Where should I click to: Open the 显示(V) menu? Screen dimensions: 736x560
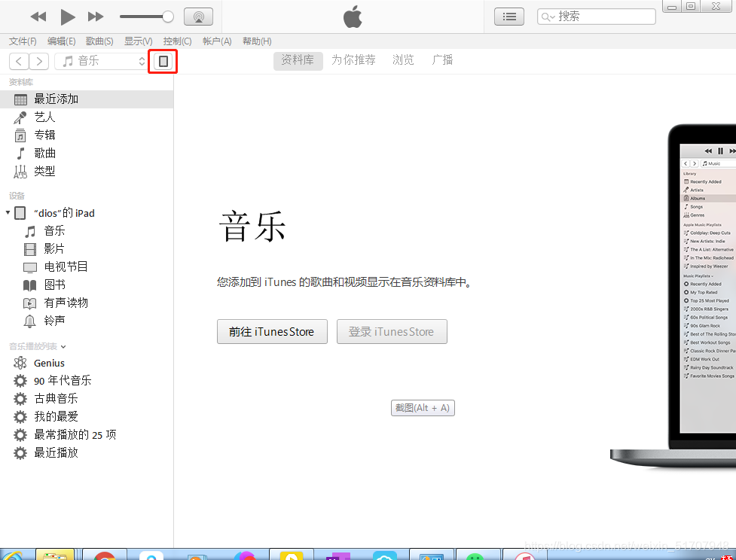tap(138, 41)
